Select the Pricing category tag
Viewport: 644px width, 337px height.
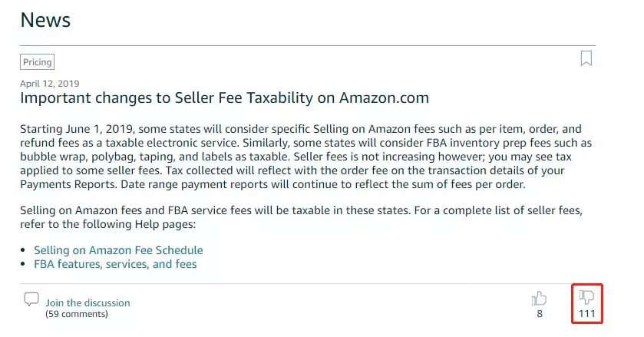pyautogui.click(x=37, y=62)
